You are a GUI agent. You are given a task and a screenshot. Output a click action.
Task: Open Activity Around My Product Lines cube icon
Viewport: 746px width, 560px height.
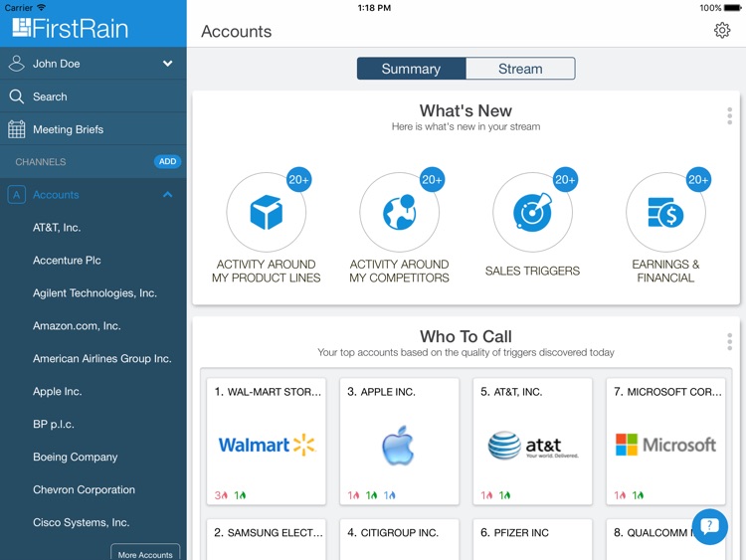tap(266, 212)
